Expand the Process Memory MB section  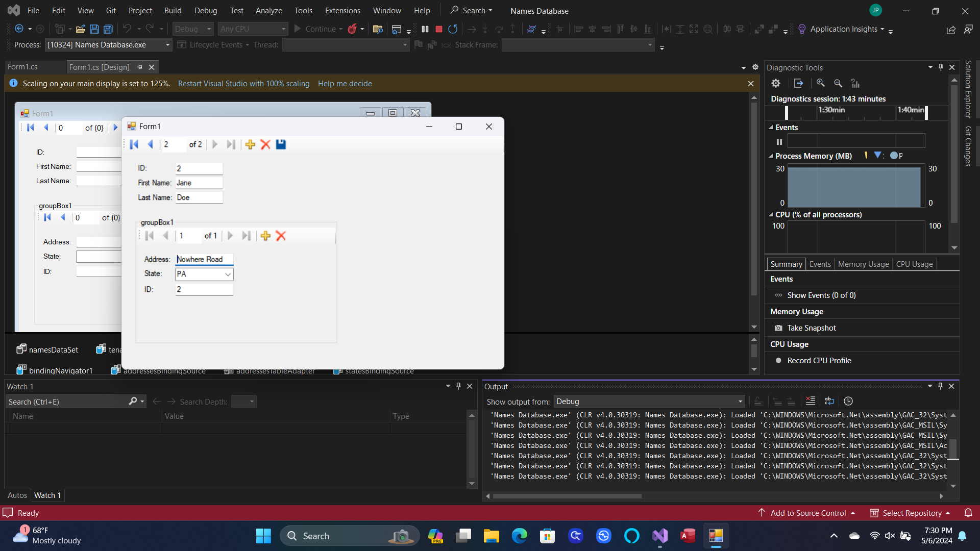pos(772,156)
